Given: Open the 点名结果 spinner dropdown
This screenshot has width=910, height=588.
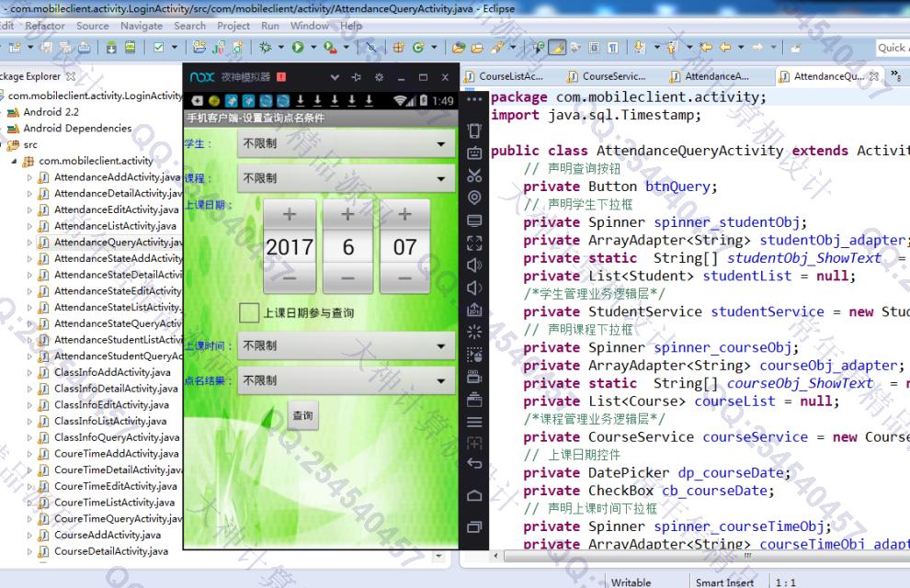Looking at the screenshot, I should coord(346,380).
